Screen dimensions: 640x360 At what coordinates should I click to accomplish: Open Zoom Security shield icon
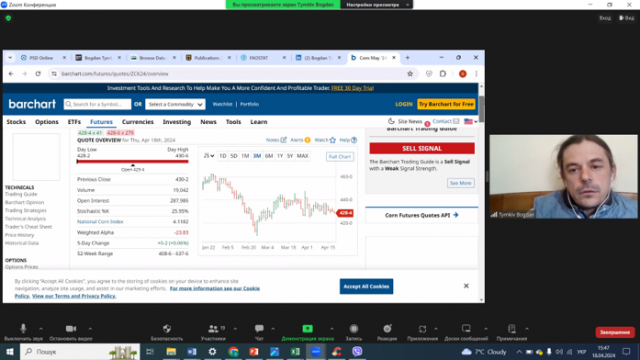coord(167,329)
